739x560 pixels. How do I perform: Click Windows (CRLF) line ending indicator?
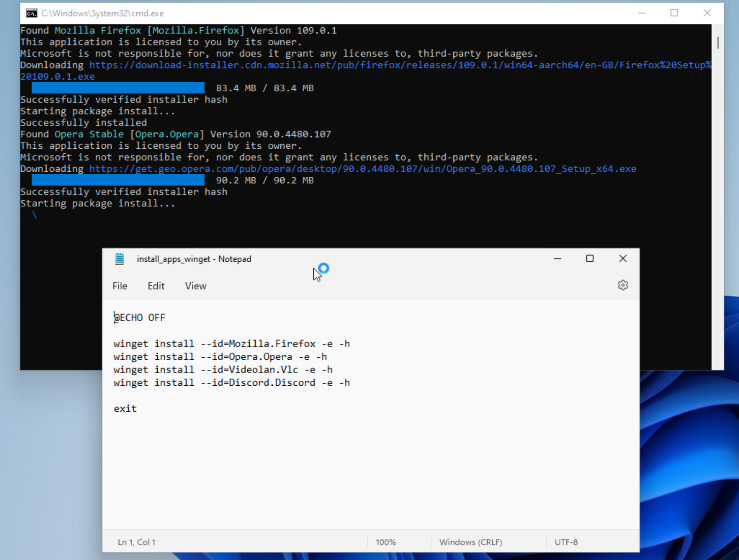coord(471,542)
